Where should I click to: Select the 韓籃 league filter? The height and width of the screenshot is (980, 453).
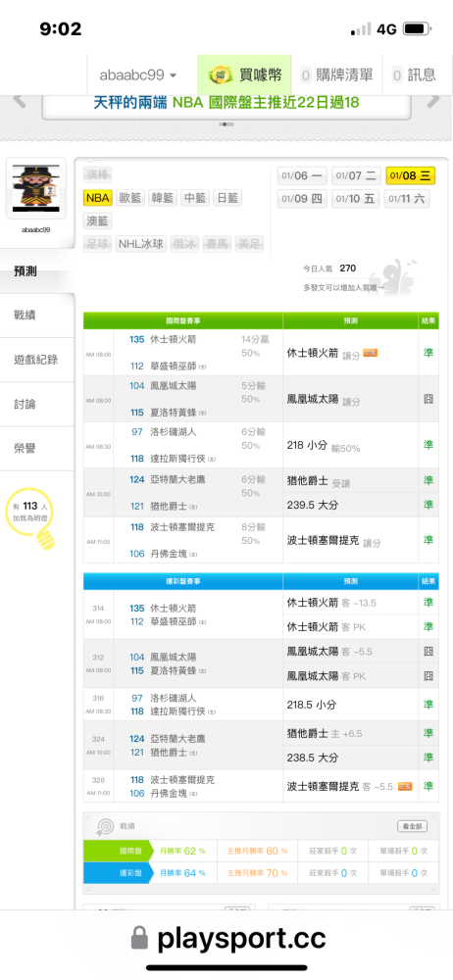coord(163,198)
